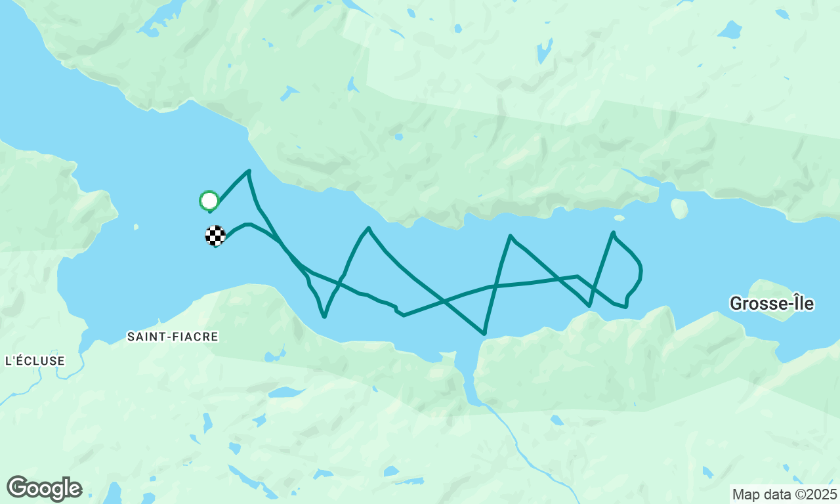Click the route's southernmost turn by the river inlet
This screenshot has width=840, height=504.
pyautogui.click(x=484, y=333)
